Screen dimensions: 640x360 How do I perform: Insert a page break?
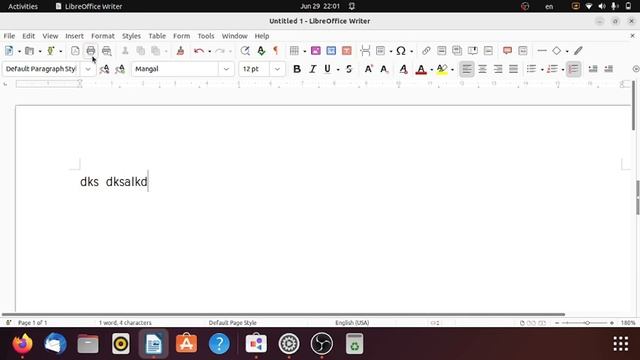click(x=365, y=51)
